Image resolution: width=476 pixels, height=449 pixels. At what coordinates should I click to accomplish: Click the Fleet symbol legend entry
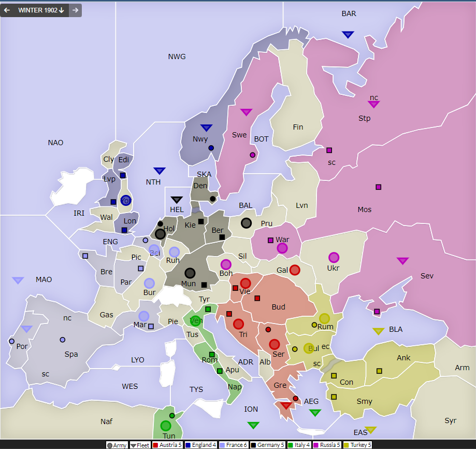click(x=140, y=445)
